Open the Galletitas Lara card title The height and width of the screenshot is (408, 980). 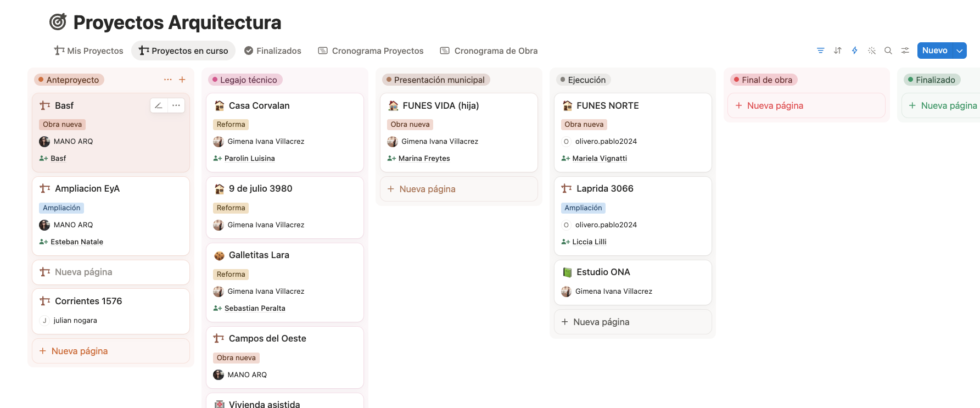[259, 255]
